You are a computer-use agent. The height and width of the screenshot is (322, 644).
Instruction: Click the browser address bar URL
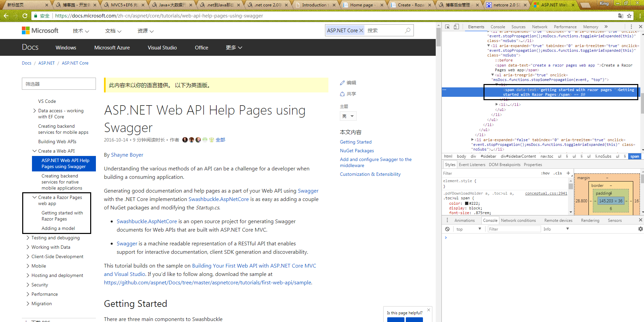pos(159,16)
